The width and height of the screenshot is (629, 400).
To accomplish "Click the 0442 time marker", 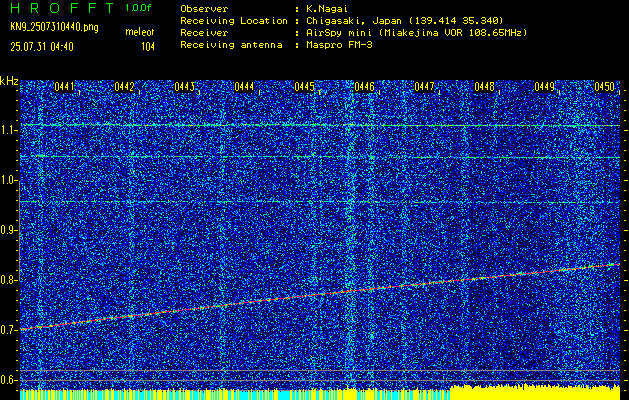I will coord(124,87).
